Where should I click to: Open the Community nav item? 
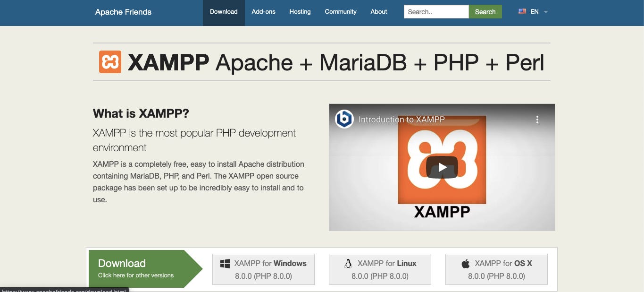(341, 12)
